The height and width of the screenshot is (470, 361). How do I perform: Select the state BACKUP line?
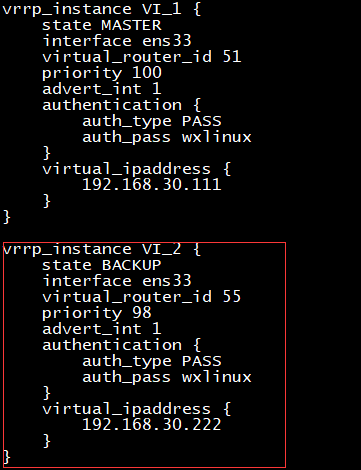[102, 265]
